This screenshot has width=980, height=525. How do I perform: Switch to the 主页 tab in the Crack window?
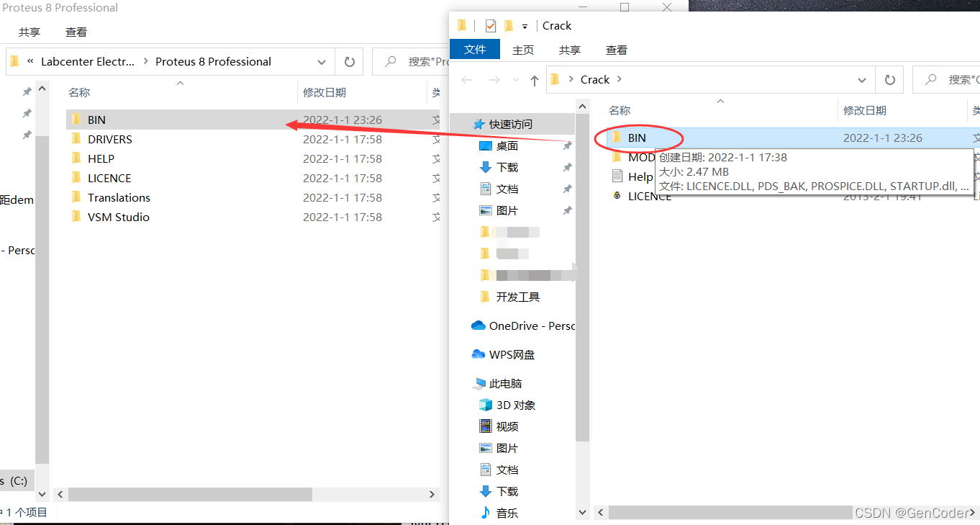click(523, 50)
